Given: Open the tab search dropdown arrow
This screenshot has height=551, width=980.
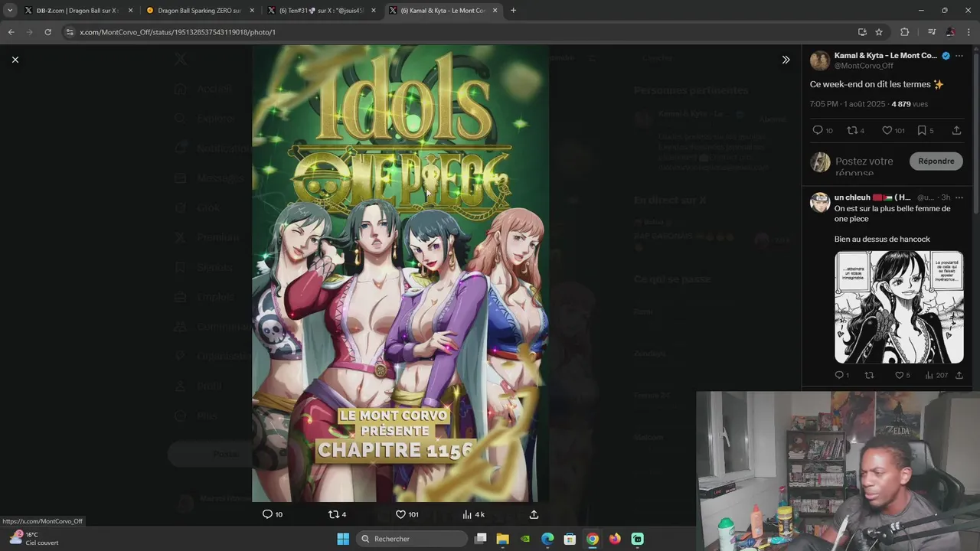Looking at the screenshot, I should 10,11.
